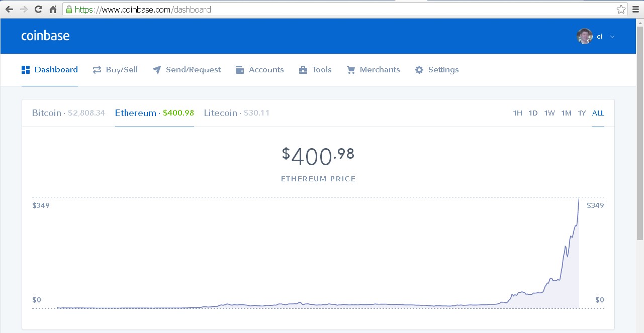This screenshot has height=333, width=644.
Task: Click the right $0 axis label
Action: (x=599, y=300)
